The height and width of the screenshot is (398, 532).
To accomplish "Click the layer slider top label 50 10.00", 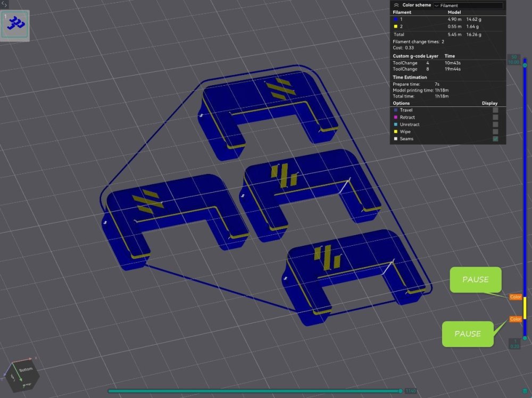I will [514, 60].
